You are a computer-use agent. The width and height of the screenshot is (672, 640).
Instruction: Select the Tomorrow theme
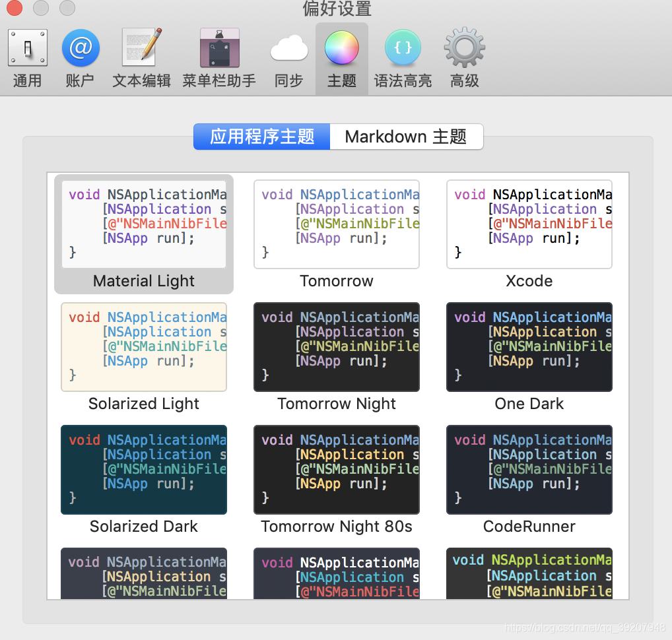[x=337, y=224]
